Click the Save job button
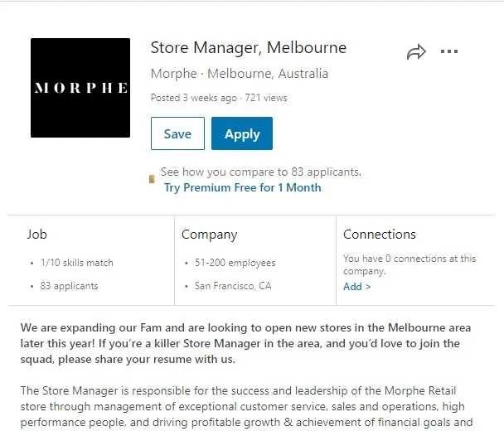 [177, 134]
